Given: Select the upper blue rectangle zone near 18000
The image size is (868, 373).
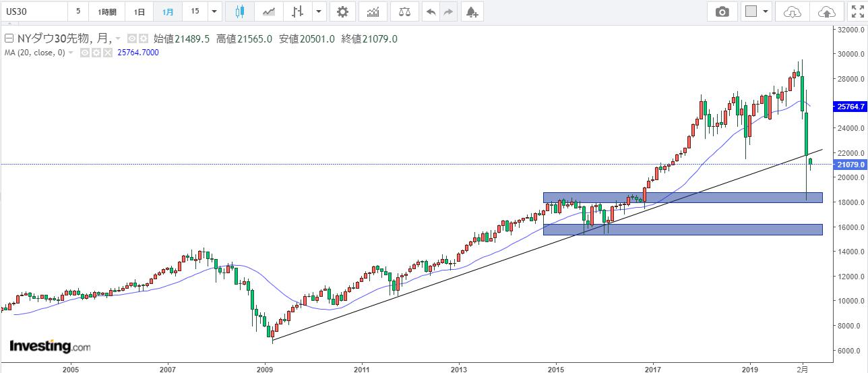Looking at the screenshot, I should (x=683, y=198).
